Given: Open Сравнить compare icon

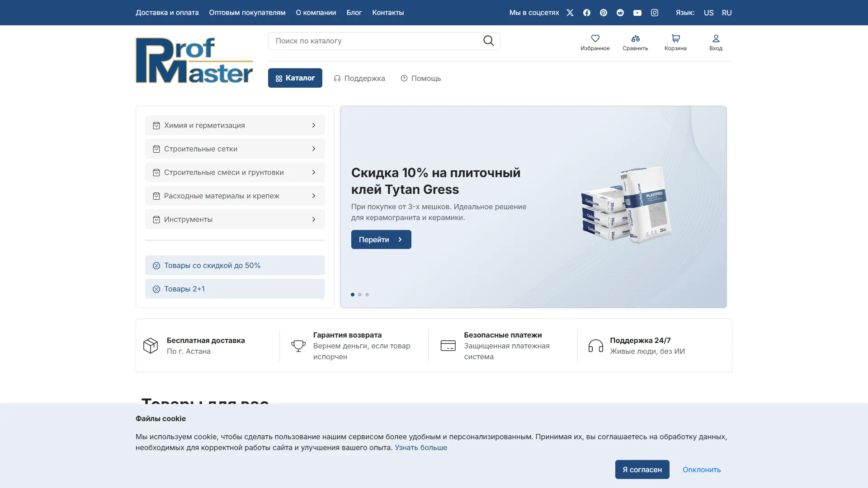Looking at the screenshot, I should tap(636, 38).
